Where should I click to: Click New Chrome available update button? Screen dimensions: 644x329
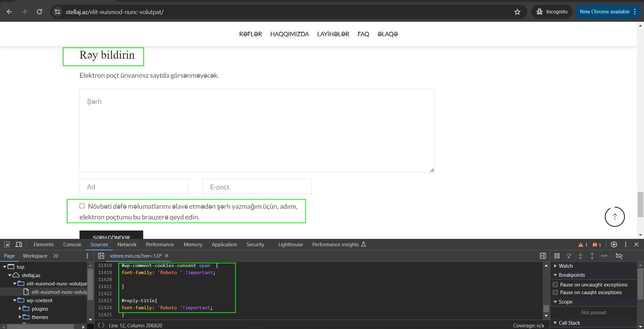pyautogui.click(x=608, y=12)
